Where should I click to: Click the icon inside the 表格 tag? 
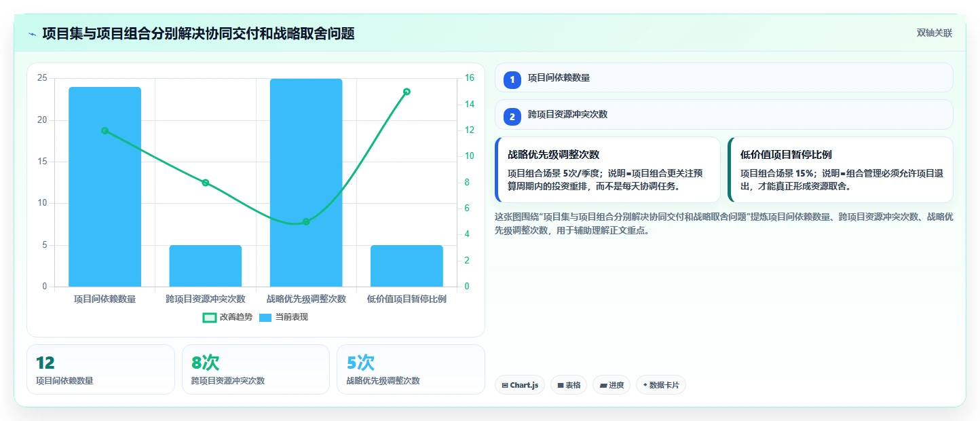coord(561,386)
